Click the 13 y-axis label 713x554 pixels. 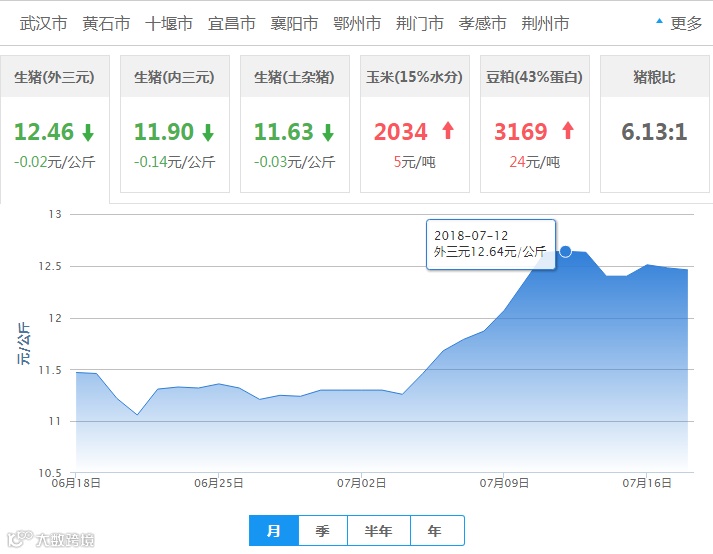tap(55, 214)
